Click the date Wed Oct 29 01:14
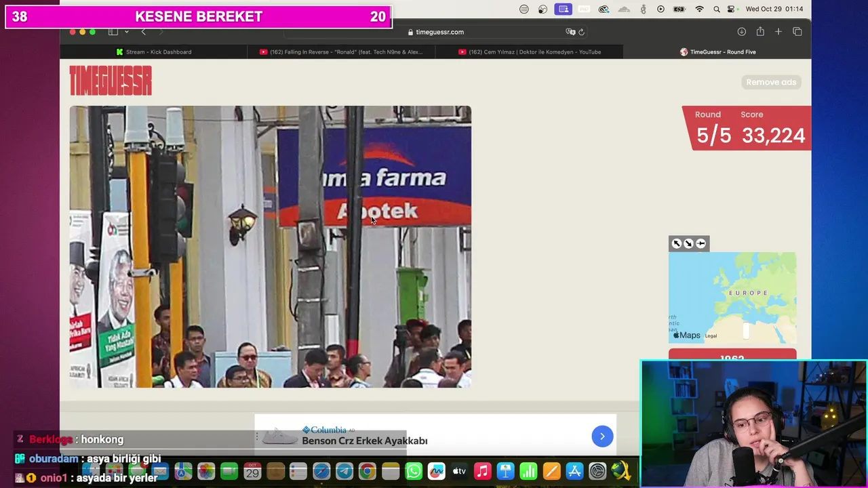 pyautogui.click(x=774, y=9)
